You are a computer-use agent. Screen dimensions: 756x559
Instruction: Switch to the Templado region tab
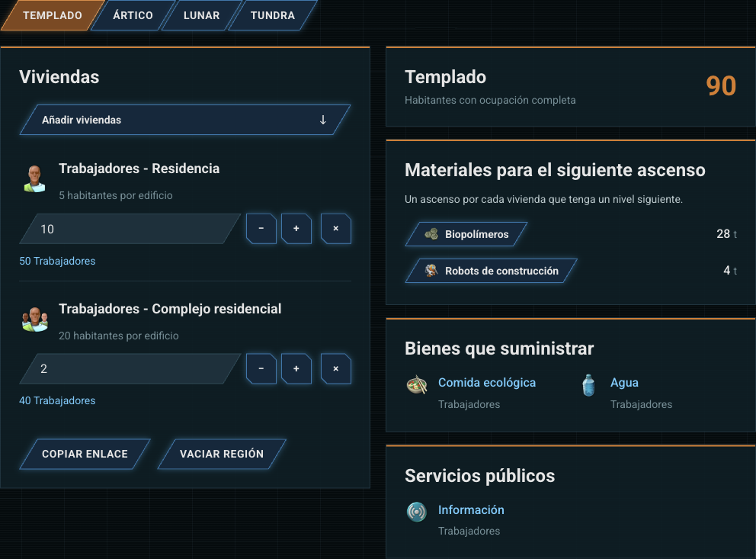(53, 15)
